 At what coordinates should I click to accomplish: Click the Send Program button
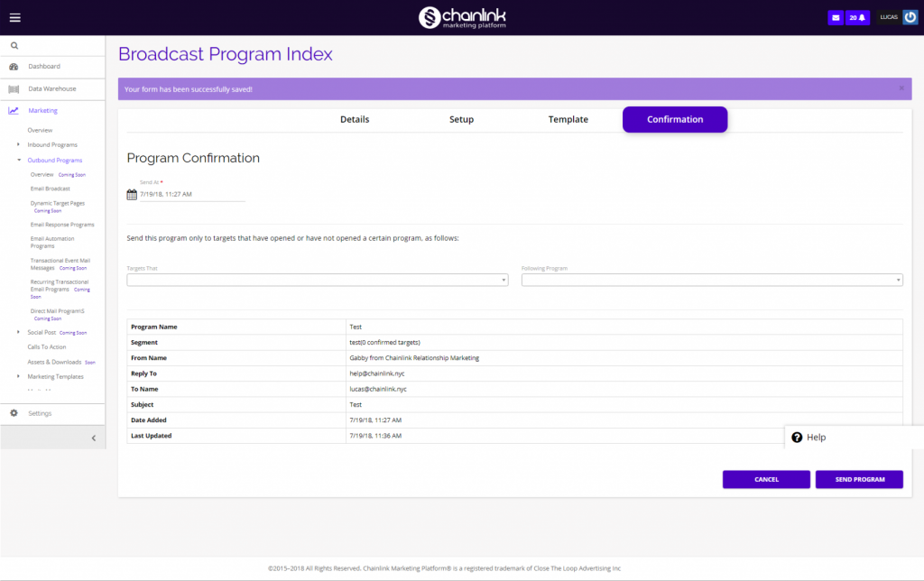tap(859, 479)
